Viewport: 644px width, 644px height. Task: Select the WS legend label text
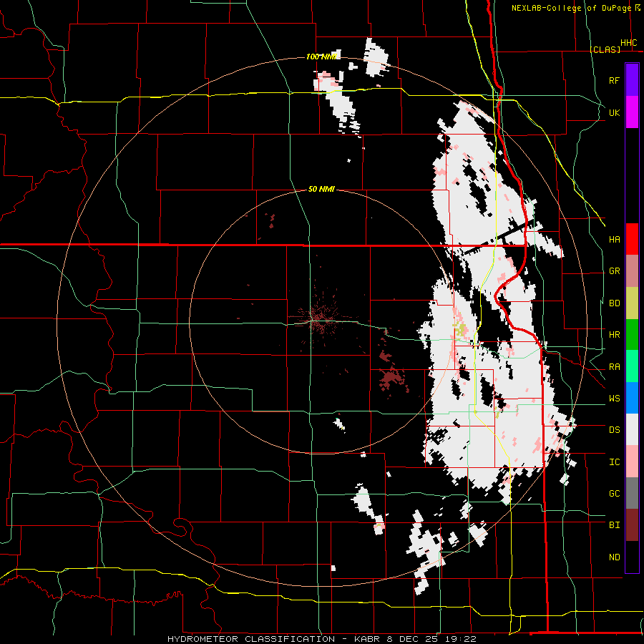point(614,399)
